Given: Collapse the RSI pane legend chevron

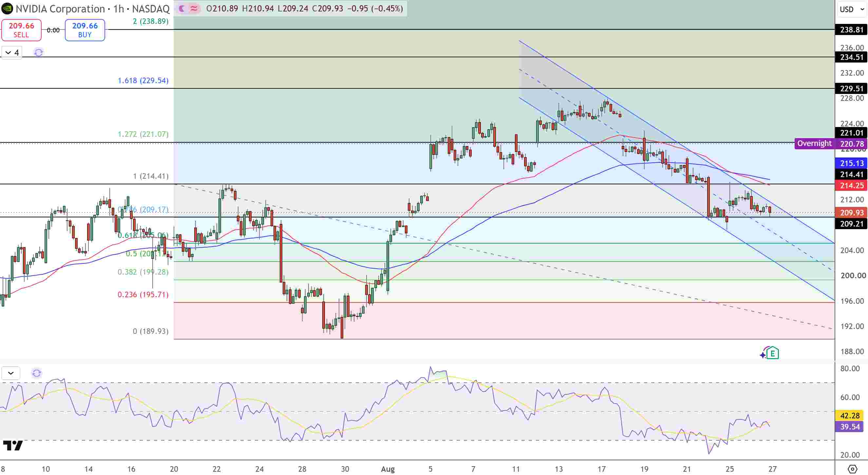Looking at the screenshot, I should point(11,373).
